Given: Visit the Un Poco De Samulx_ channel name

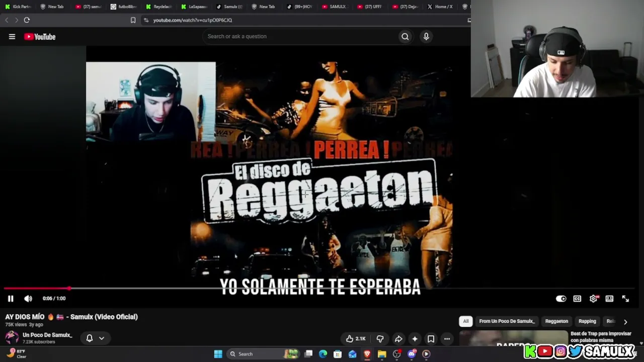Looking at the screenshot, I should [x=47, y=335].
